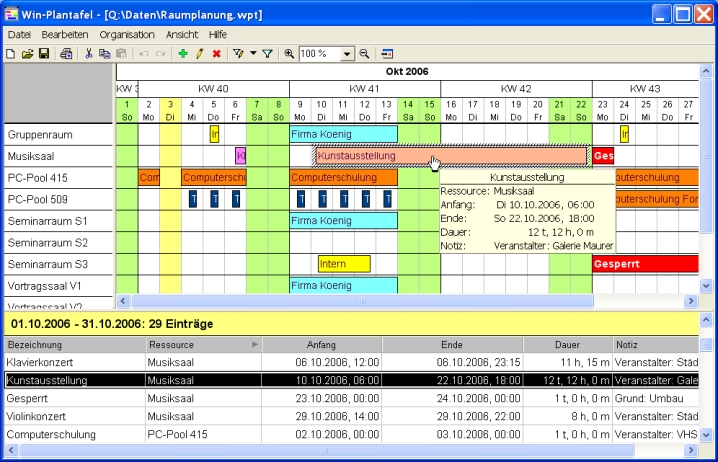
Task: Click the zoom out magnifier icon
Action: 364,53
